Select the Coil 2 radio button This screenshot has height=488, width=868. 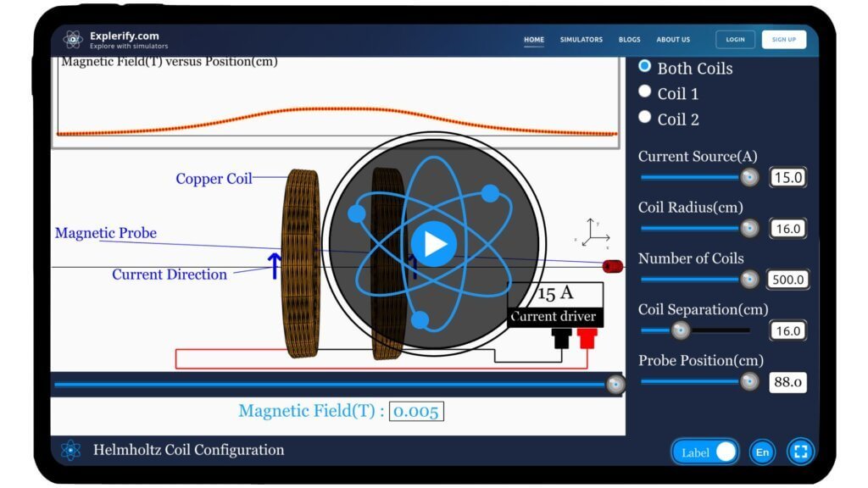[x=645, y=117]
